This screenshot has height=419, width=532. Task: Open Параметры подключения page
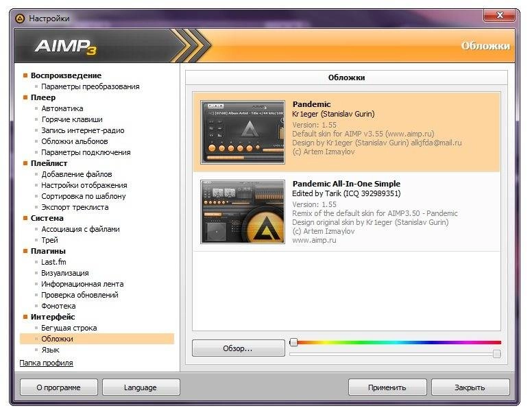pyautogui.click(x=86, y=152)
